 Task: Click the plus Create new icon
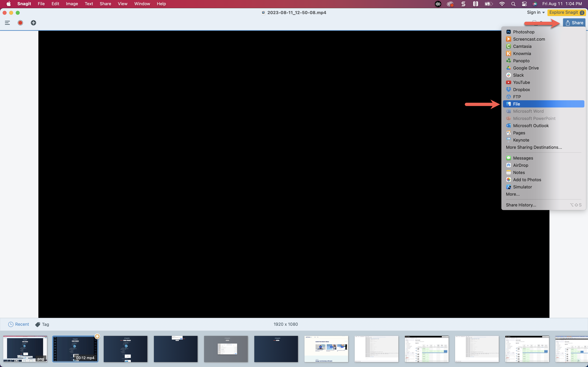pyautogui.click(x=33, y=23)
